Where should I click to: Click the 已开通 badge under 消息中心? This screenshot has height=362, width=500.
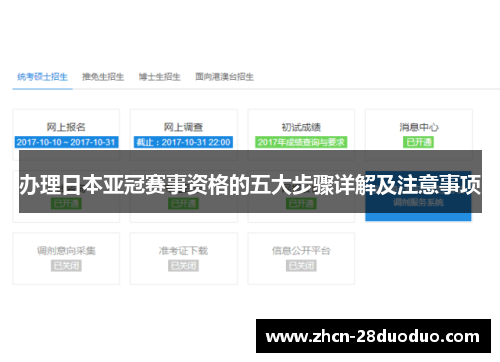point(418,142)
